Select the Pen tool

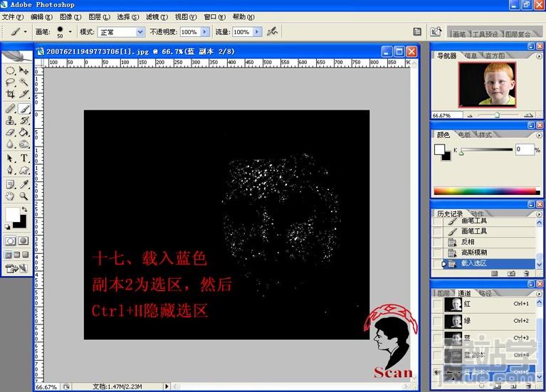pyautogui.click(x=10, y=170)
